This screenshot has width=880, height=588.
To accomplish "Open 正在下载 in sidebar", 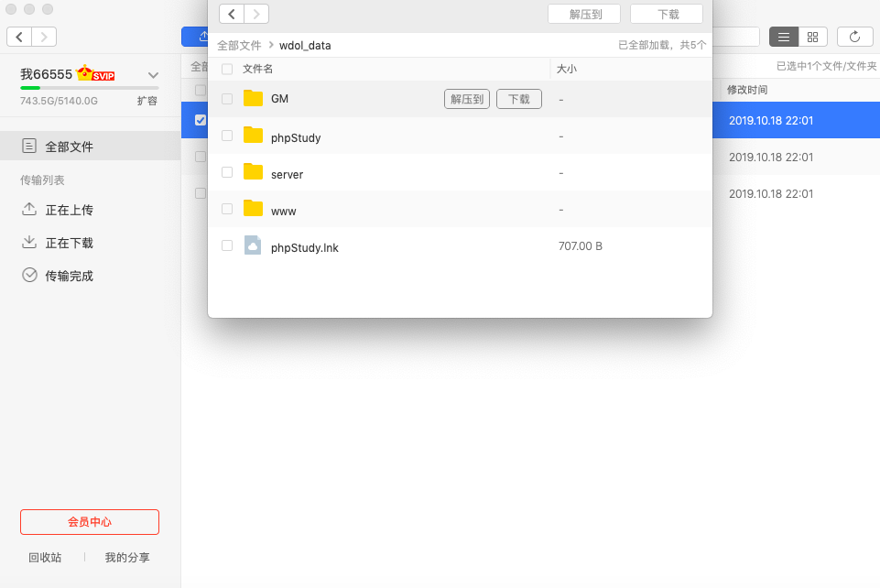I will pyautogui.click(x=69, y=243).
